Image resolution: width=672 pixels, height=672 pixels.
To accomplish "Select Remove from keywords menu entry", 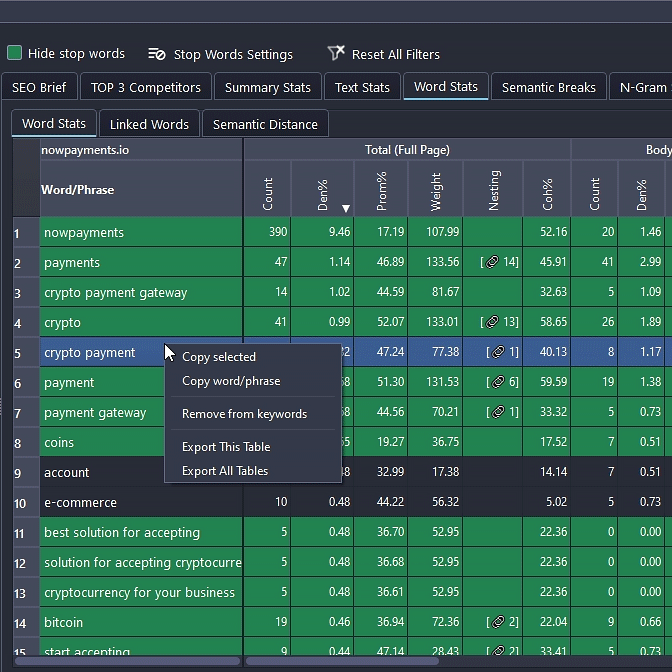I will [244, 414].
